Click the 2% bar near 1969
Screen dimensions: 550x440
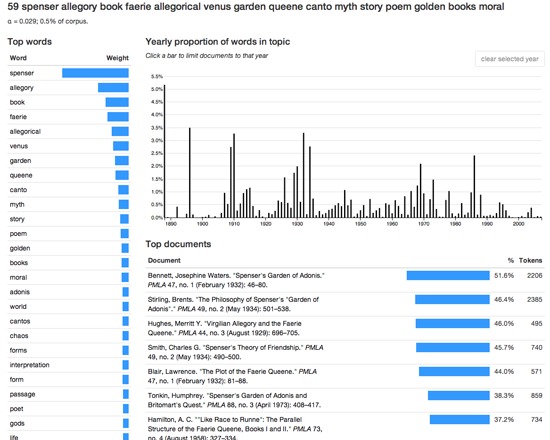[421, 191]
